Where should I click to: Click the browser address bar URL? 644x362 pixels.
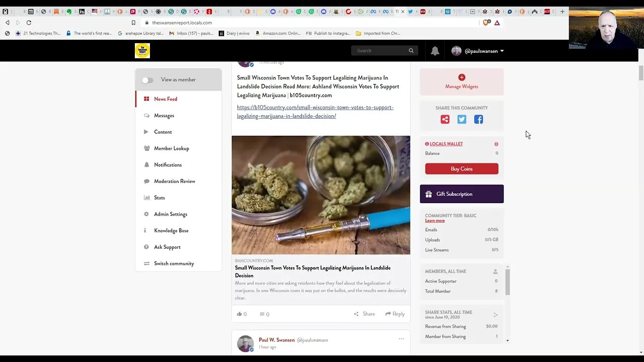(182, 23)
